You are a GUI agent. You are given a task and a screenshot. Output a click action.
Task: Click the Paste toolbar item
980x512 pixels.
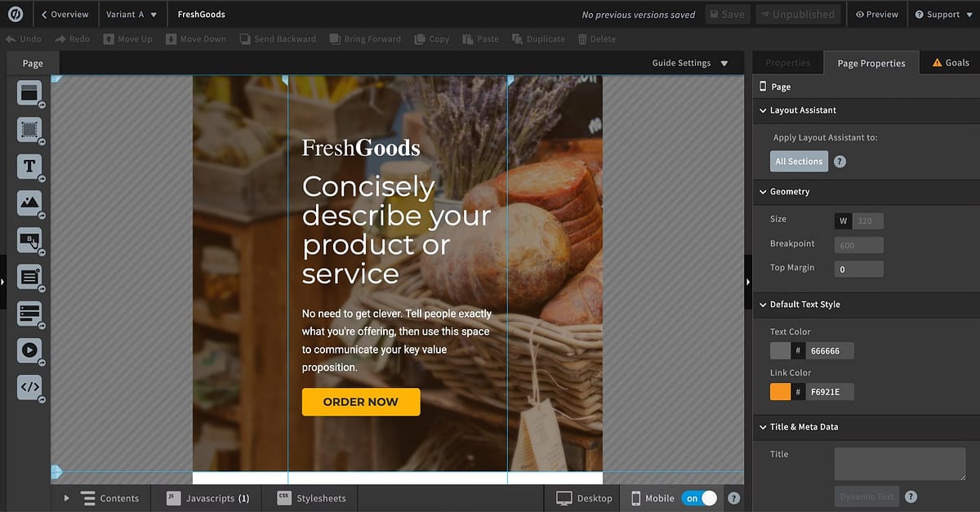click(x=481, y=38)
